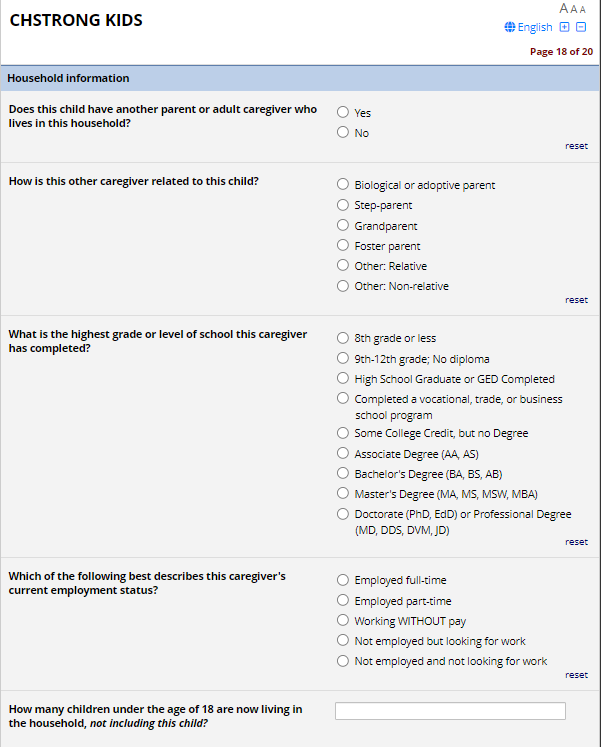Reset the highest grade completed answer
This screenshot has width=601, height=747.
tap(576, 542)
